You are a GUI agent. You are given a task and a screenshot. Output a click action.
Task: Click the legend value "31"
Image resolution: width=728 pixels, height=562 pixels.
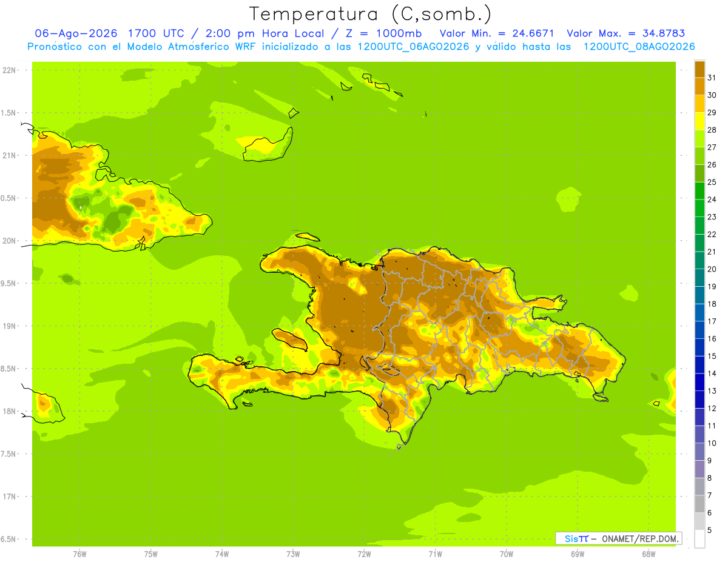pos(712,78)
